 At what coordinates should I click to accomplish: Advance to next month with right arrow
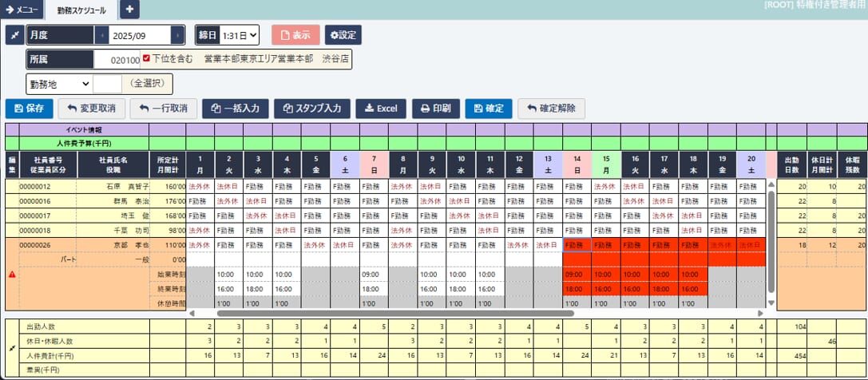(x=177, y=35)
